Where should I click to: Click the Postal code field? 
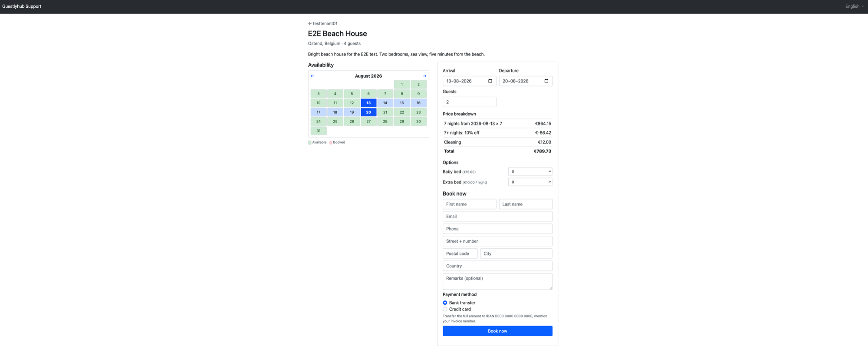pos(460,254)
